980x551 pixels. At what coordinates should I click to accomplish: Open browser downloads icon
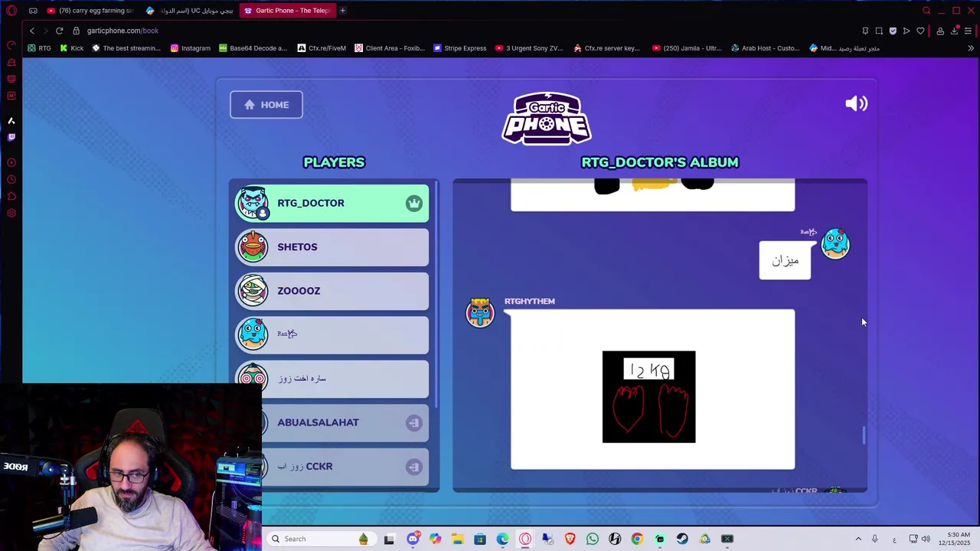(955, 31)
